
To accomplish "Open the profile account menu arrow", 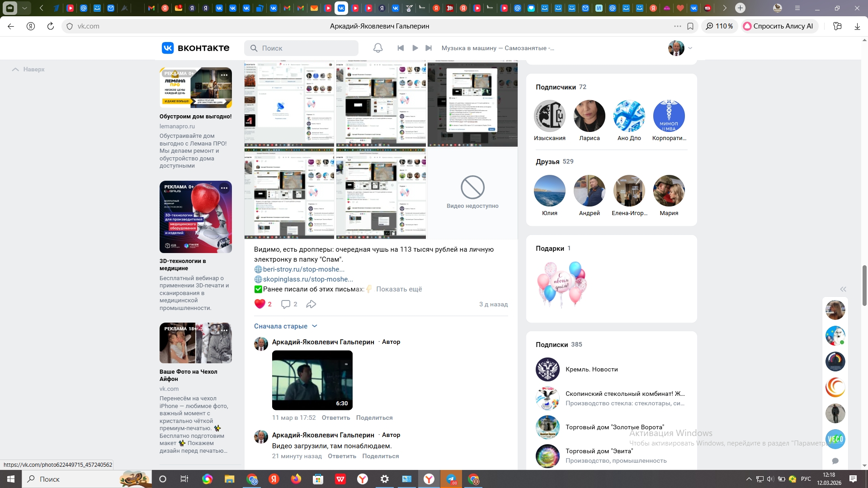I will click(x=690, y=48).
